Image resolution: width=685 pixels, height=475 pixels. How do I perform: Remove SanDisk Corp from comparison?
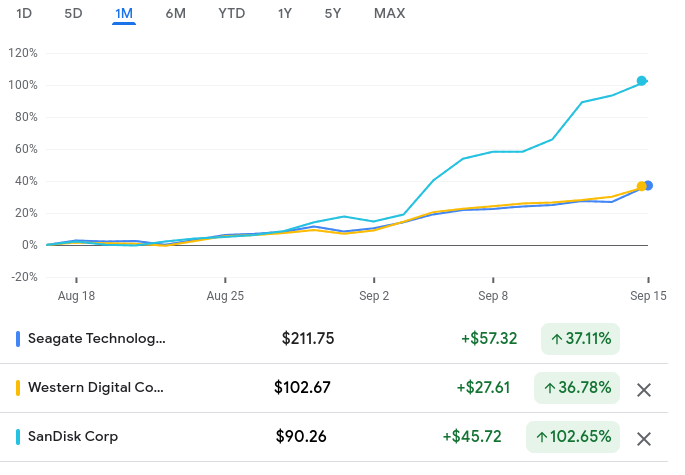[644, 438]
